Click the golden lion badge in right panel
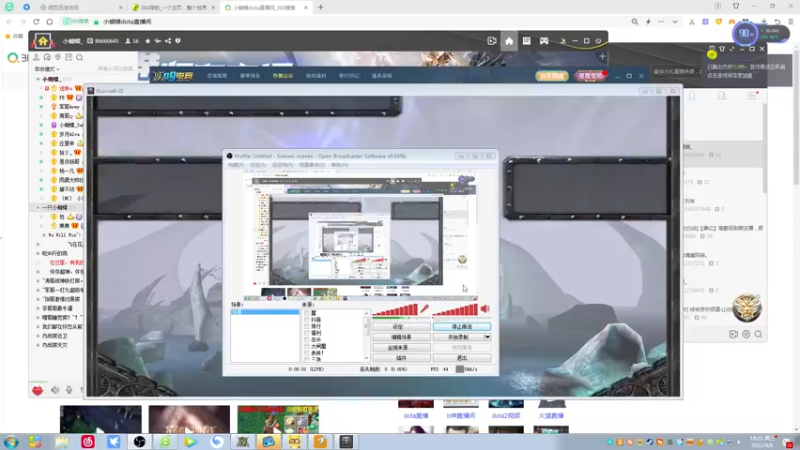The width and height of the screenshot is (800, 450). [x=747, y=308]
